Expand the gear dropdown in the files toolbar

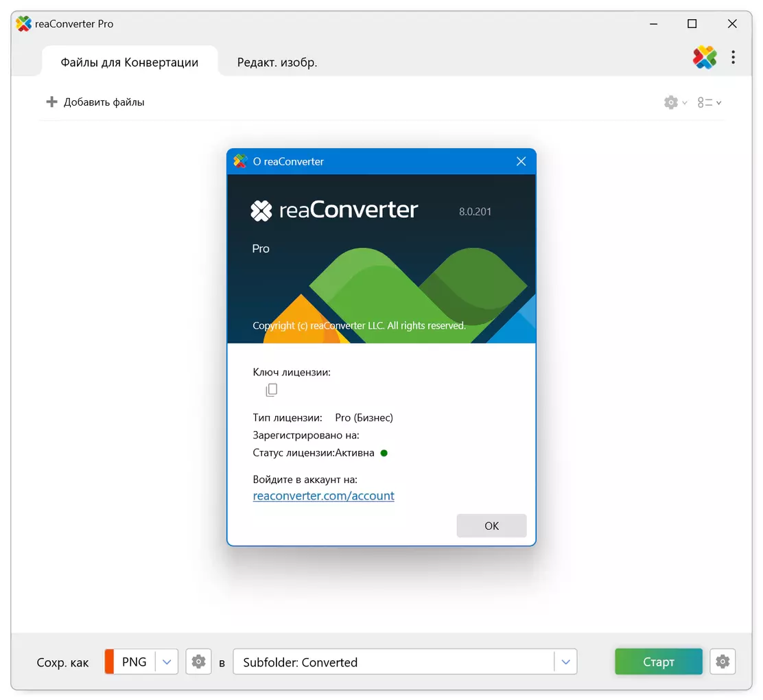675,102
